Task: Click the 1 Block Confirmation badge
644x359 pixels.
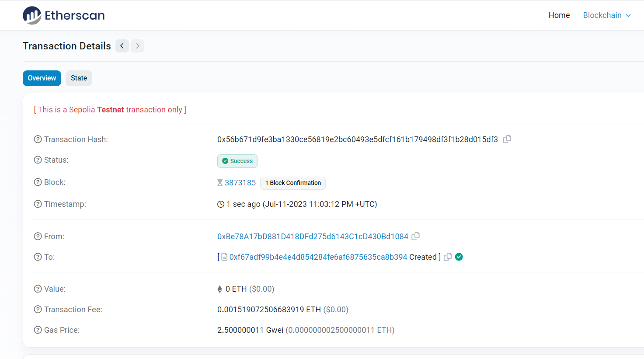Action: [x=293, y=183]
